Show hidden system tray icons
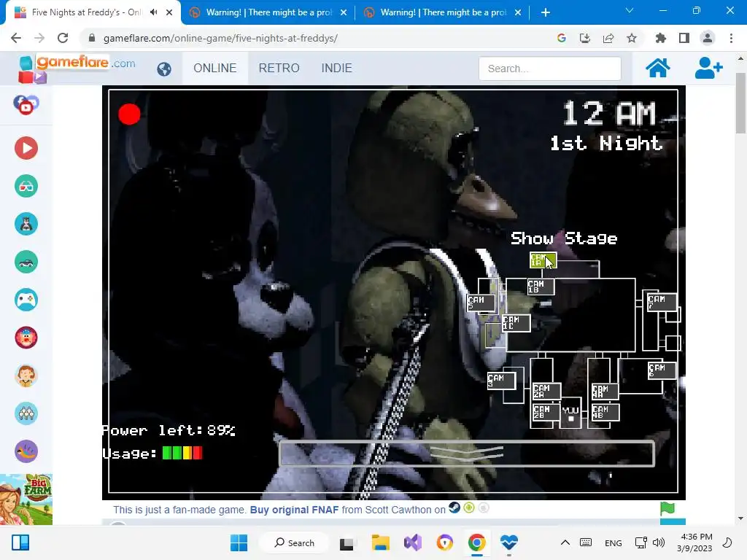Screen dimensions: 747x560 click(x=565, y=542)
